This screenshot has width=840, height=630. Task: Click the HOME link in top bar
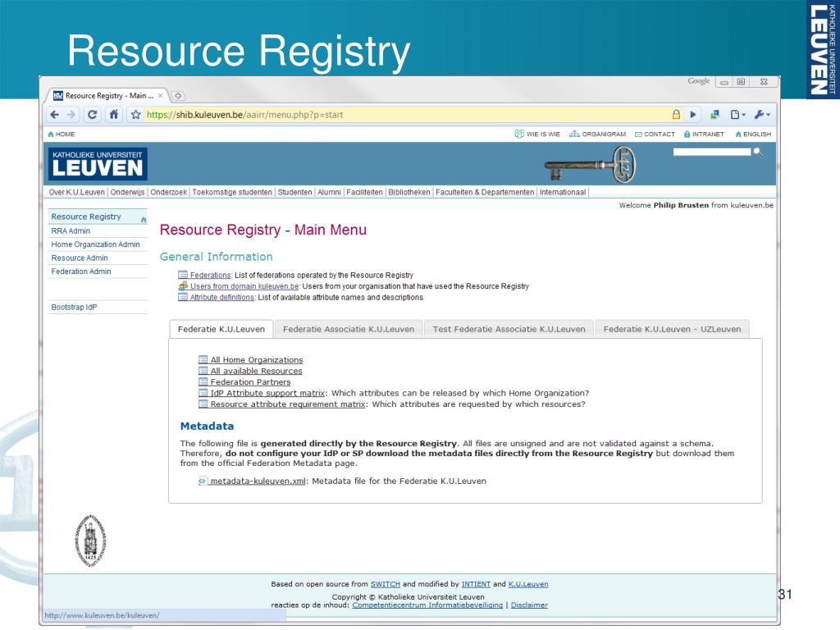point(61,134)
